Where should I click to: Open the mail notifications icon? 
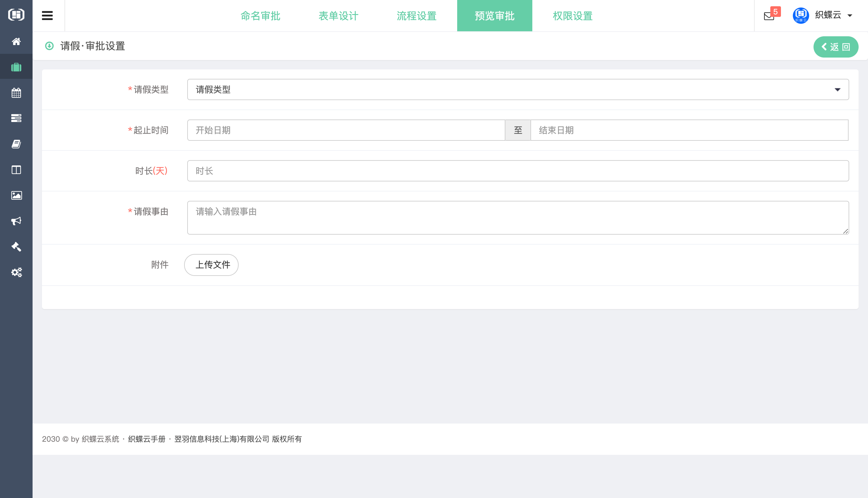tap(769, 16)
